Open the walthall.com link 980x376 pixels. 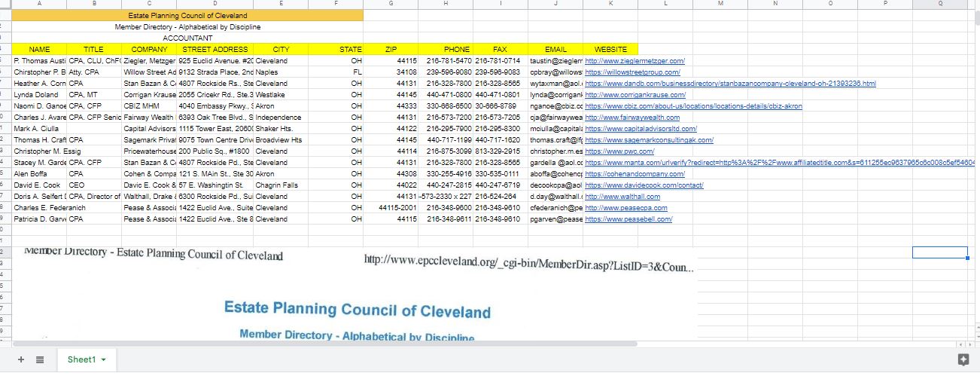click(622, 197)
